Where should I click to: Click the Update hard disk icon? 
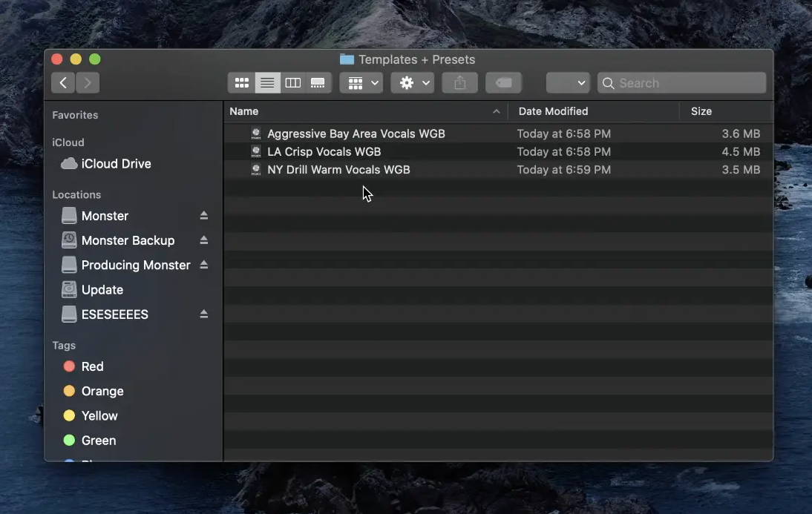(x=69, y=289)
